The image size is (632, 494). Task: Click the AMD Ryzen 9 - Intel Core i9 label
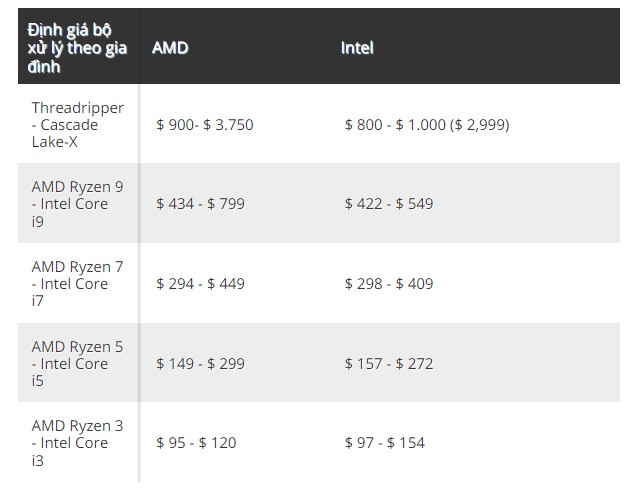(77, 204)
